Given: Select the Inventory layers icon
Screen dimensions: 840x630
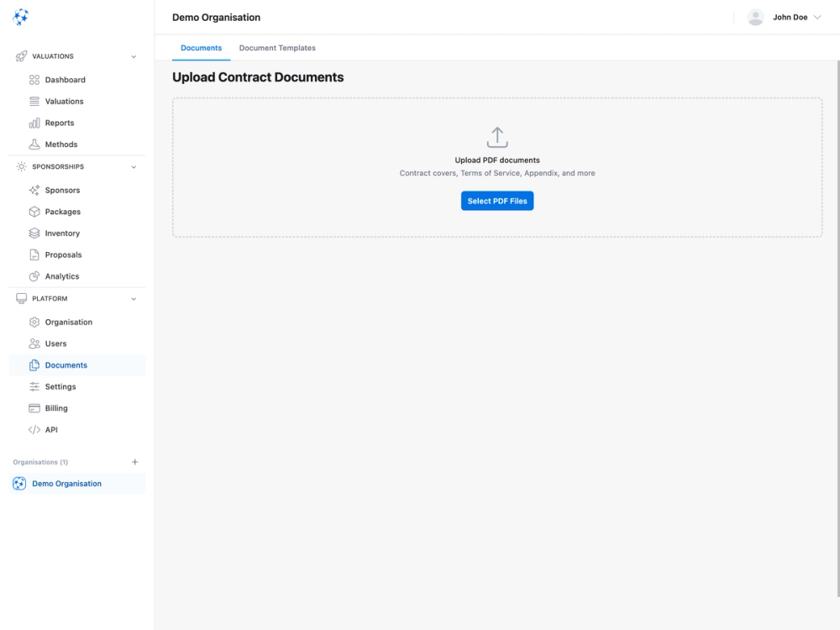Looking at the screenshot, I should pyautogui.click(x=34, y=233).
